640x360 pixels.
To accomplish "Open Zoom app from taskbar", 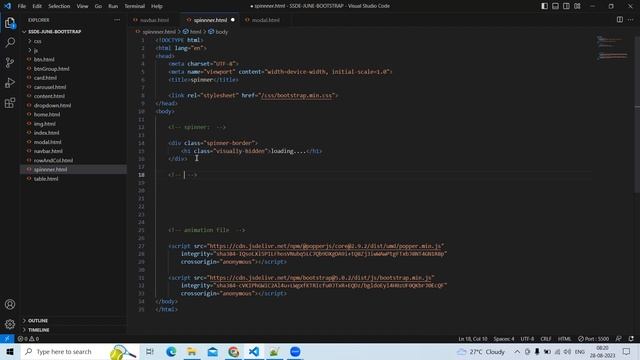I will (295, 351).
